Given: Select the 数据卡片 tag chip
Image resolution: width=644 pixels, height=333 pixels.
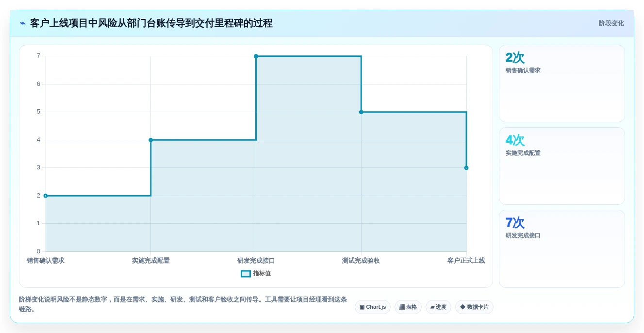Looking at the screenshot, I should 474,307.
